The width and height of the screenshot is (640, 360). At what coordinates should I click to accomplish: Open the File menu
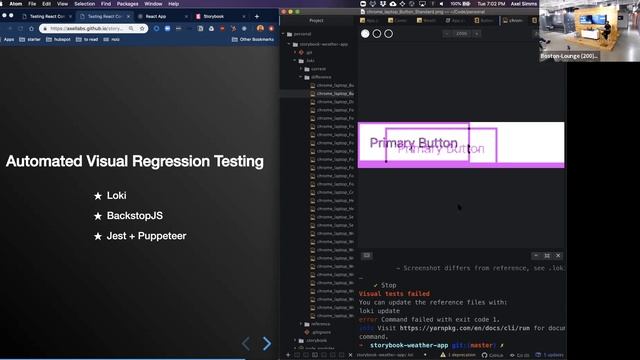click(x=32, y=4)
